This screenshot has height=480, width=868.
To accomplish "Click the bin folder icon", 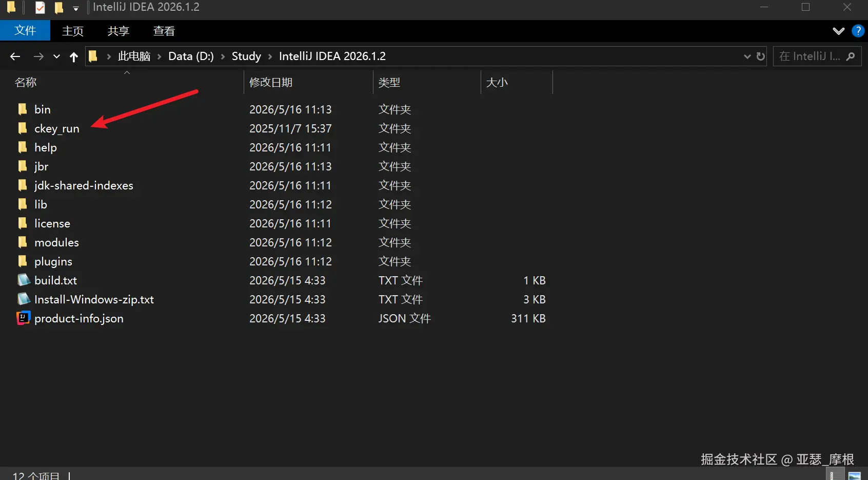I will 23,109.
